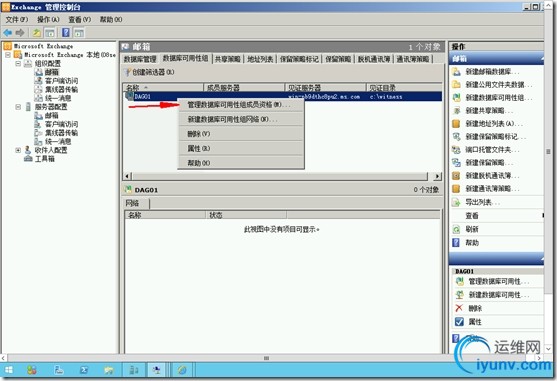Select 邮箱 under 组织配置 in the tree
The image size is (557, 381).
pos(52,72)
